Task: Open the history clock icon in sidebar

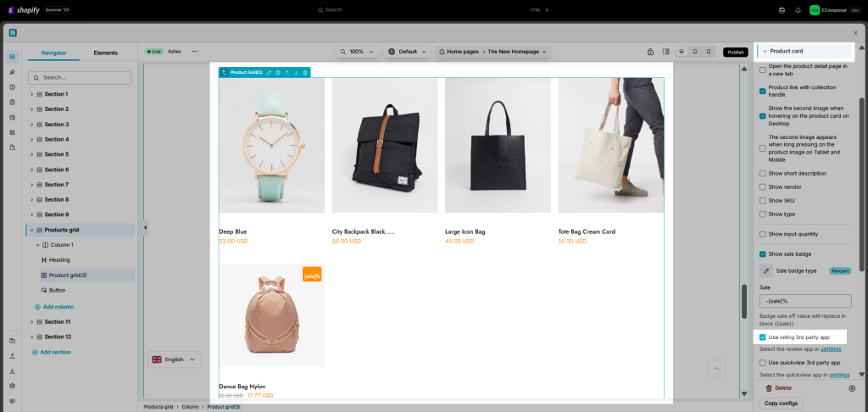Action: [x=13, y=87]
